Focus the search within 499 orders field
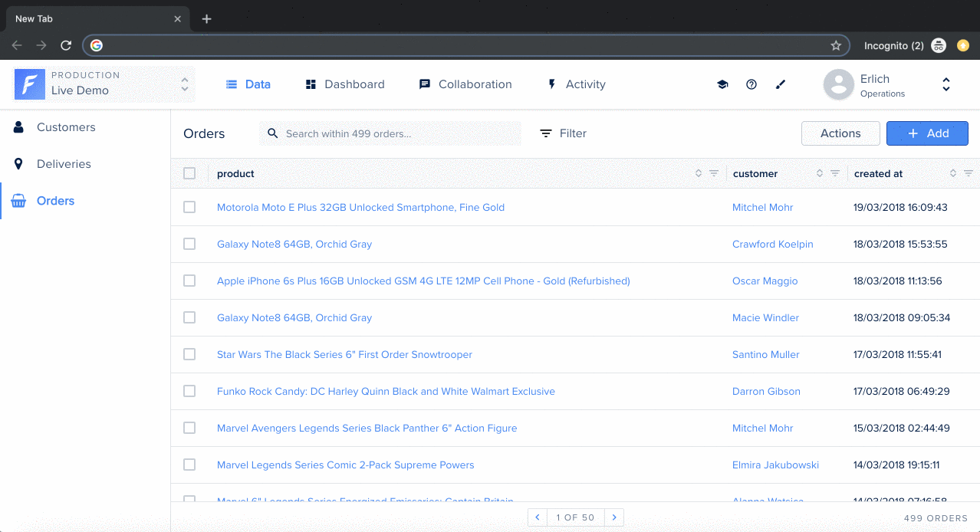This screenshot has height=532, width=980. point(390,133)
